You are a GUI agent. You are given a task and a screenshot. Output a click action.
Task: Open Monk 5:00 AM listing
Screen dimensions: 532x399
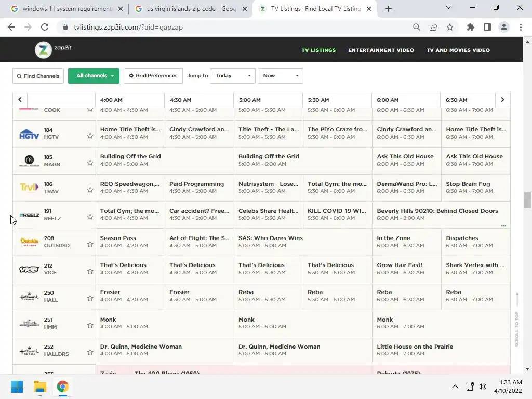303,323
